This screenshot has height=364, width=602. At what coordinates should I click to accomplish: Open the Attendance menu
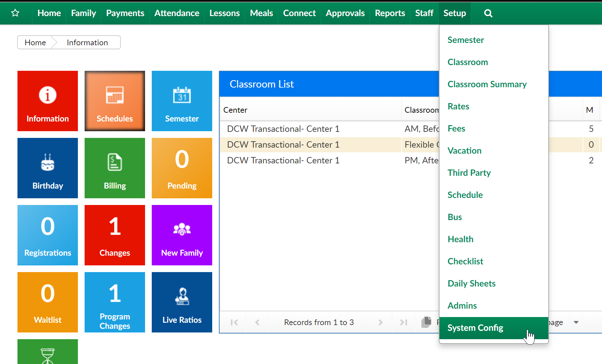[x=177, y=13]
